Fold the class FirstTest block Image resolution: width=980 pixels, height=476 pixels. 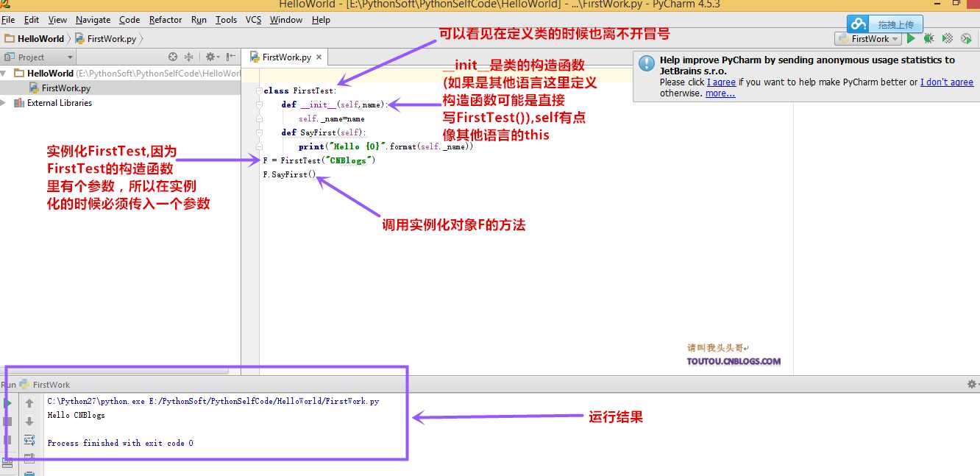(259, 90)
